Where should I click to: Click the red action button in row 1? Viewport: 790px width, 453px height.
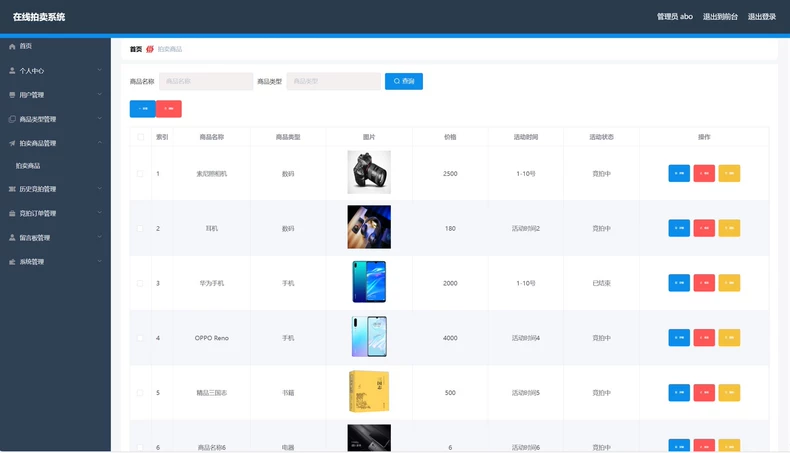[x=704, y=173]
